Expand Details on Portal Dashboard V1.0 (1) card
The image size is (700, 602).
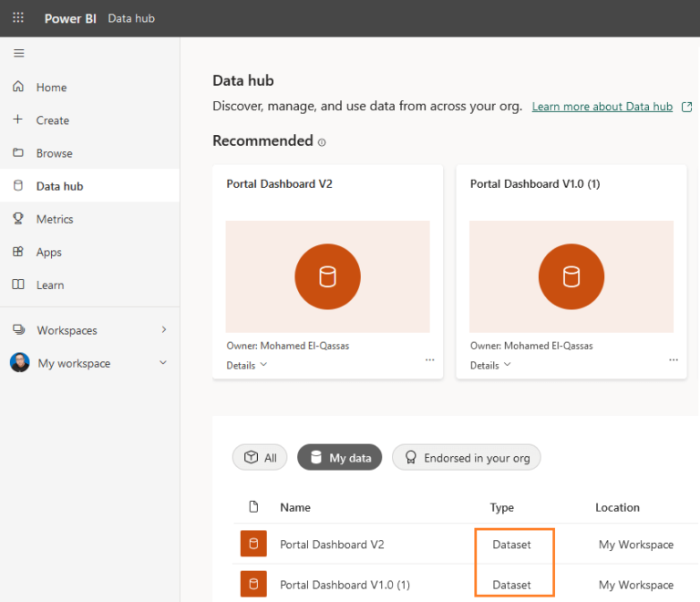tap(490, 365)
